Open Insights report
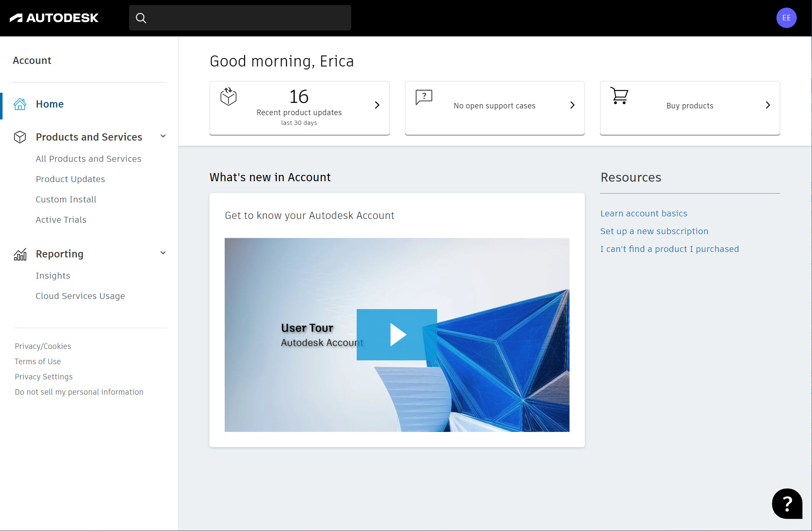The image size is (812, 531). [x=53, y=276]
